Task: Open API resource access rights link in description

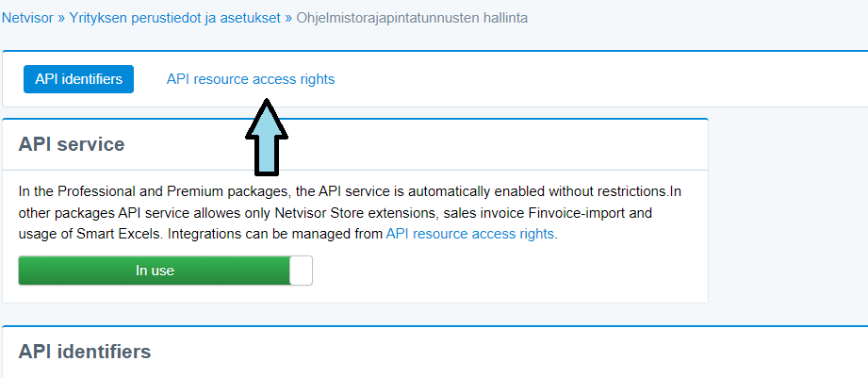Action: point(471,234)
